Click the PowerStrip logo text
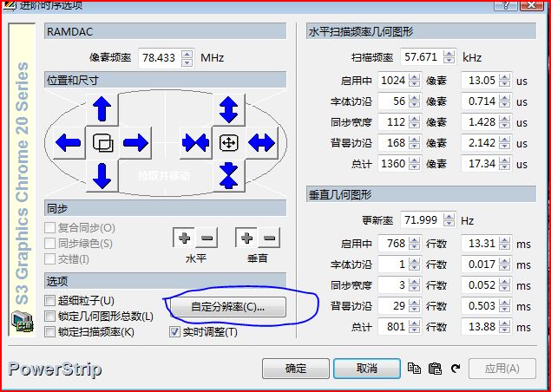Viewport: 551px width, 392px height. [55, 369]
